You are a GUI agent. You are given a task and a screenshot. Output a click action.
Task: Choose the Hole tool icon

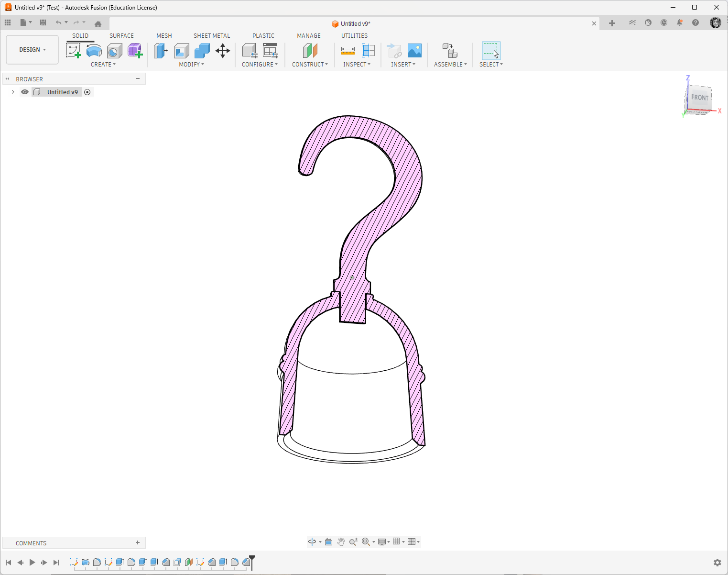tap(115, 50)
